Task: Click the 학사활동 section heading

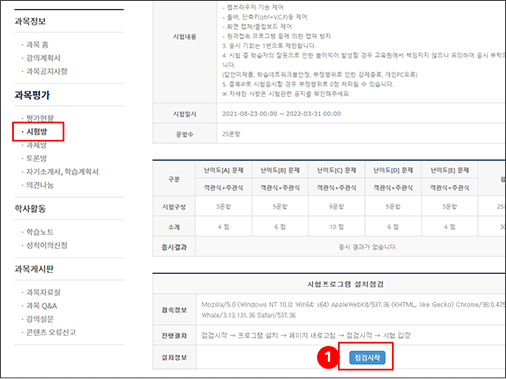Action: 30,209
